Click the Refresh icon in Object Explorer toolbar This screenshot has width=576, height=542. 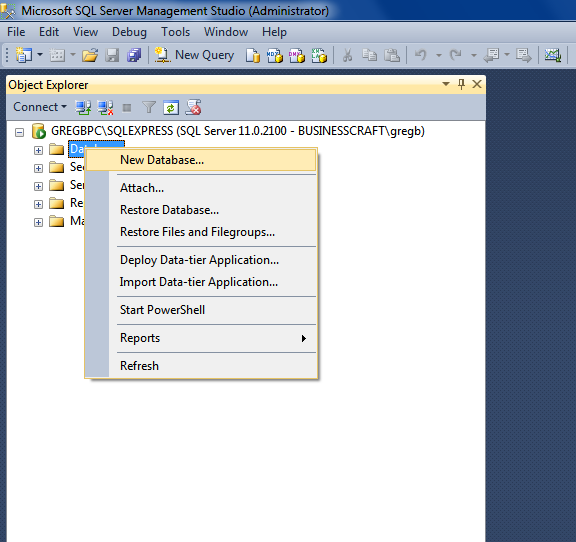pos(171,107)
